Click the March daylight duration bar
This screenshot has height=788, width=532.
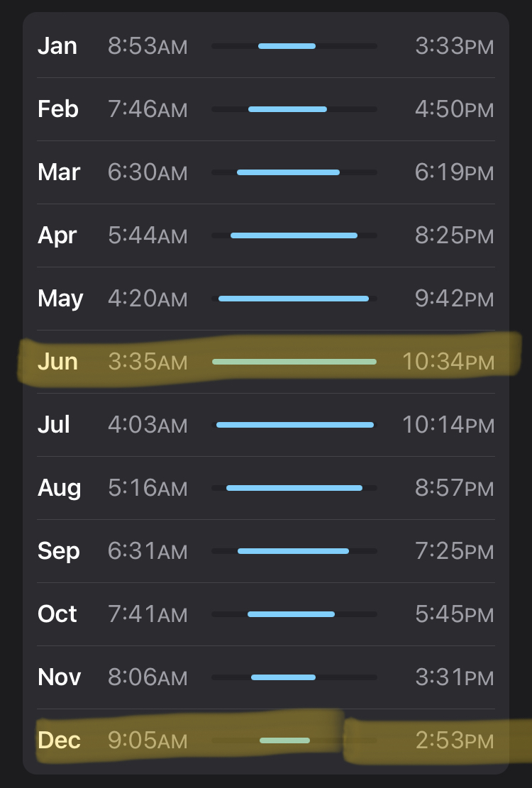click(x=288, y=172)
